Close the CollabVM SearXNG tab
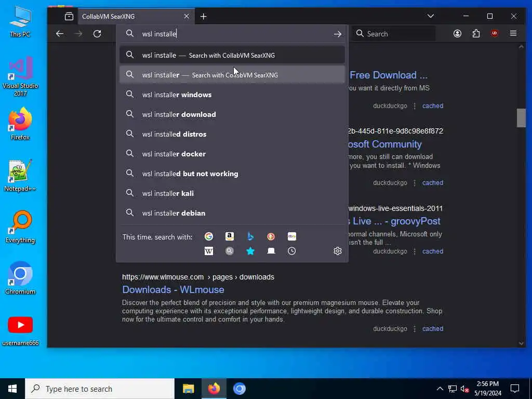The image size is (532, 399). [187, 16]
